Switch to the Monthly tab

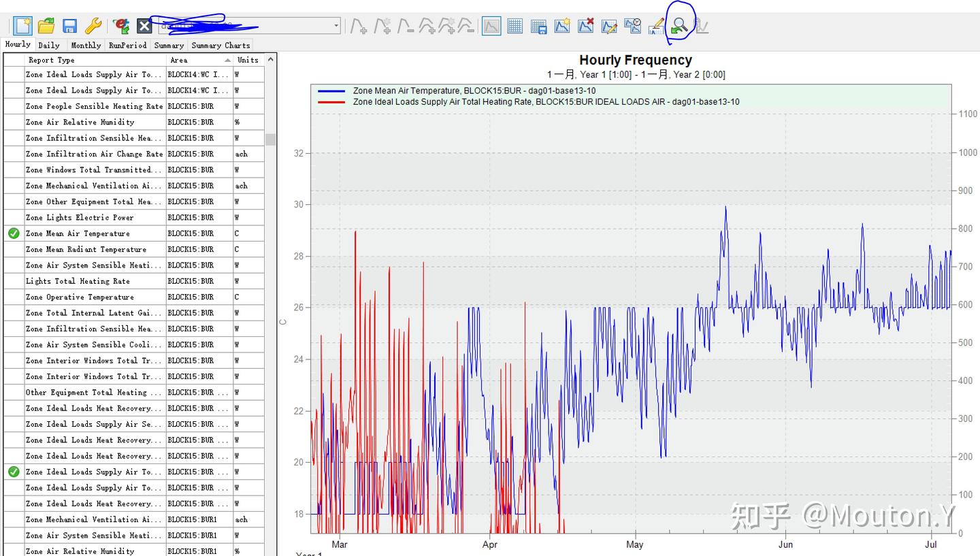click(x=86, y=45)
